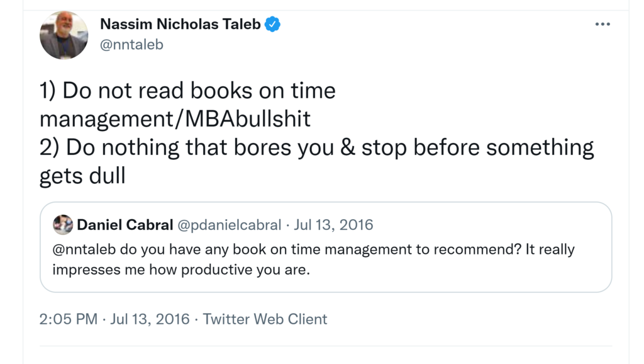Click the @nntaleb handle under author name

pos(131,45)
